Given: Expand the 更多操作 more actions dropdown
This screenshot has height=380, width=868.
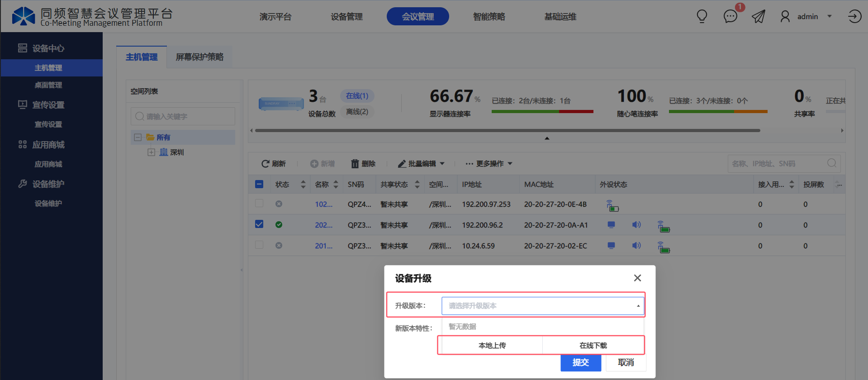Looking at the screenshot, I should 489,164.
